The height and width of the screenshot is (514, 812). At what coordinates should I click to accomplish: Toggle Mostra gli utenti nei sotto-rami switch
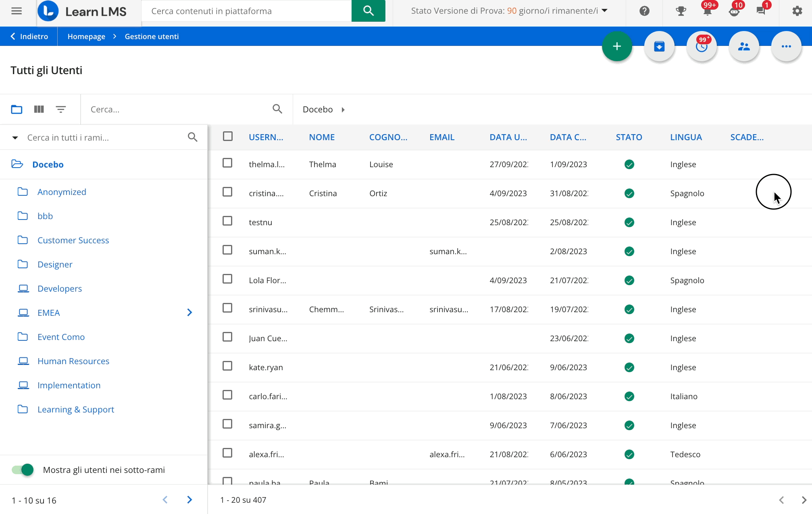tap(23, 470)
